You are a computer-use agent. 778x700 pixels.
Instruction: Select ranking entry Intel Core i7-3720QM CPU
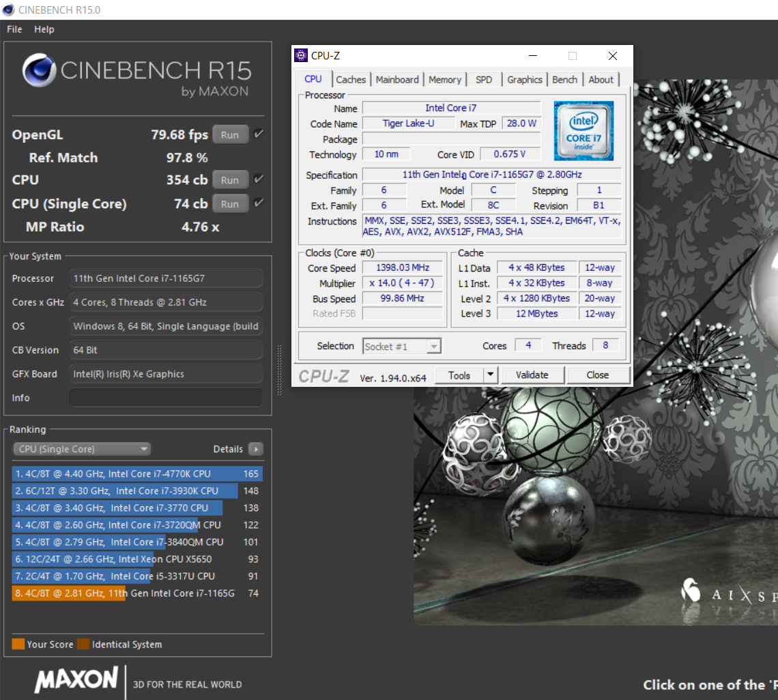click(137, 525)
